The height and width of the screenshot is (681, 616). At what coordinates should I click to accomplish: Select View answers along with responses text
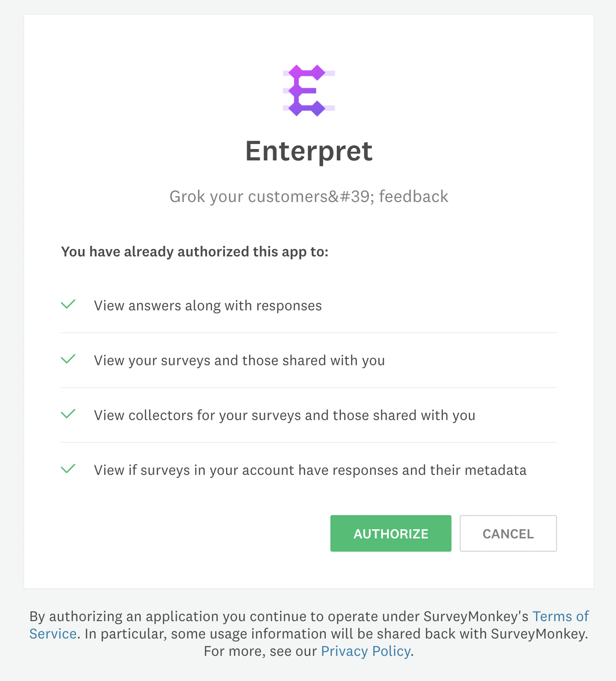208,306
